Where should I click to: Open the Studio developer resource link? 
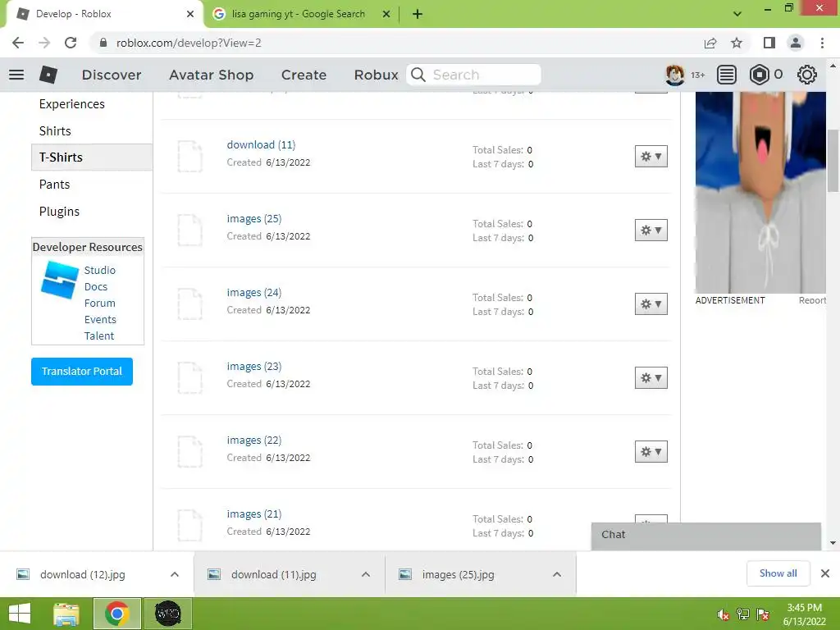click(99, 270)
